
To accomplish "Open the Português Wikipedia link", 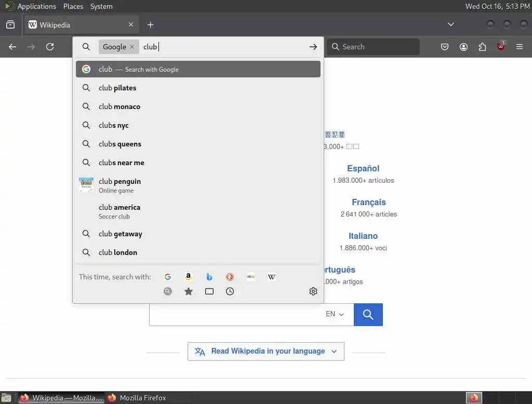I will [x=340, y=270].
